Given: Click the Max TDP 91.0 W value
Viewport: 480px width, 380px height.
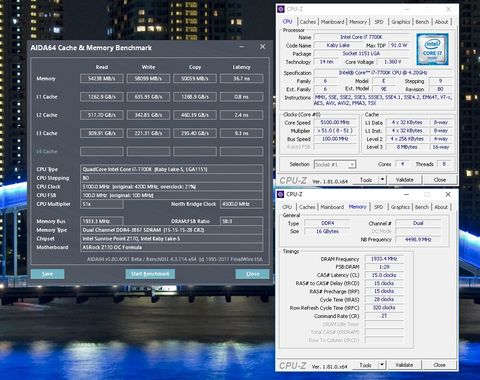Looking at the screenshot, I should [399, 45].
